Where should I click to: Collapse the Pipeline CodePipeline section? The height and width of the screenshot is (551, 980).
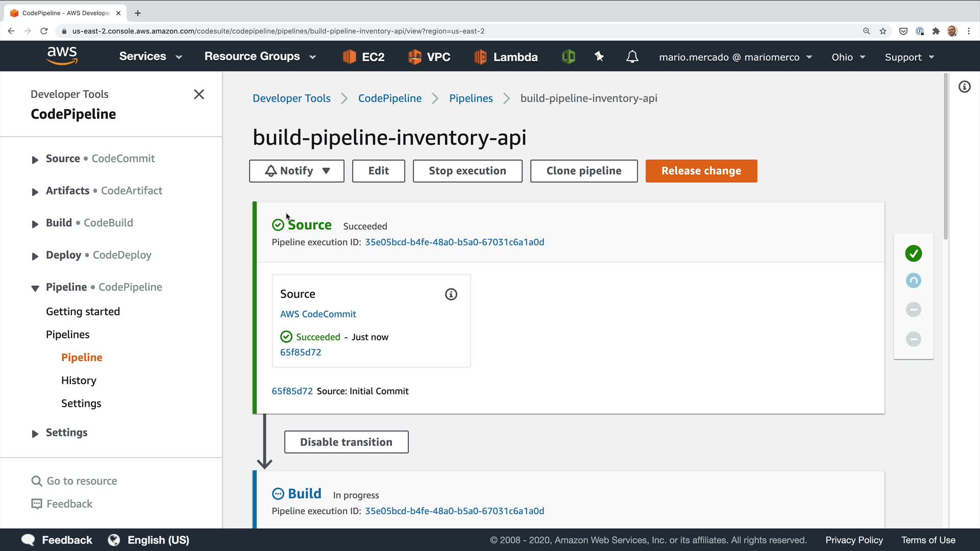pos(35,288)
